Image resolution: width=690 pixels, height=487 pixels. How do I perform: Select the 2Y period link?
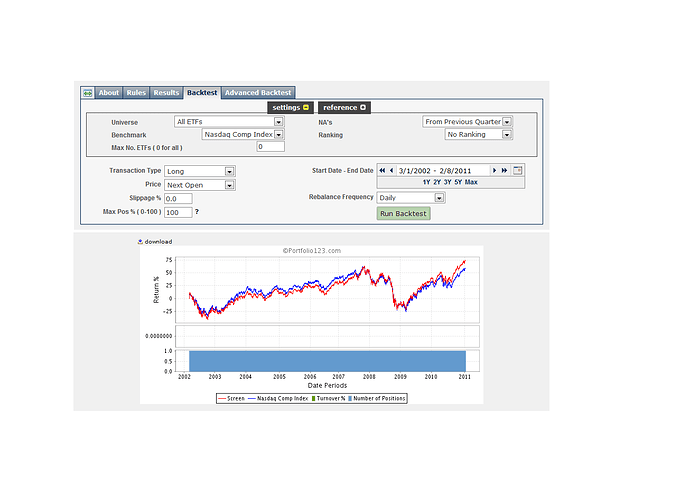[437, 182]
